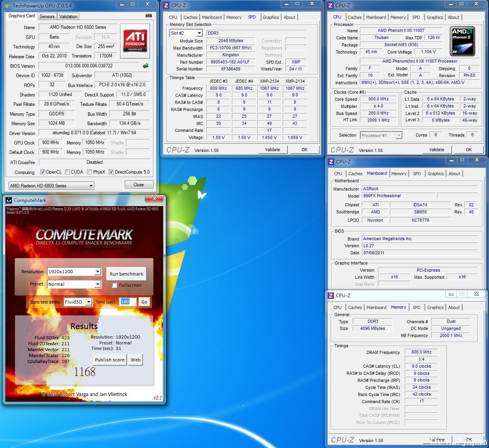The width and height of the screenshot is (489, 448).
Task: Click the Manufacturer value Kingston
Action: tap(231, 55)
